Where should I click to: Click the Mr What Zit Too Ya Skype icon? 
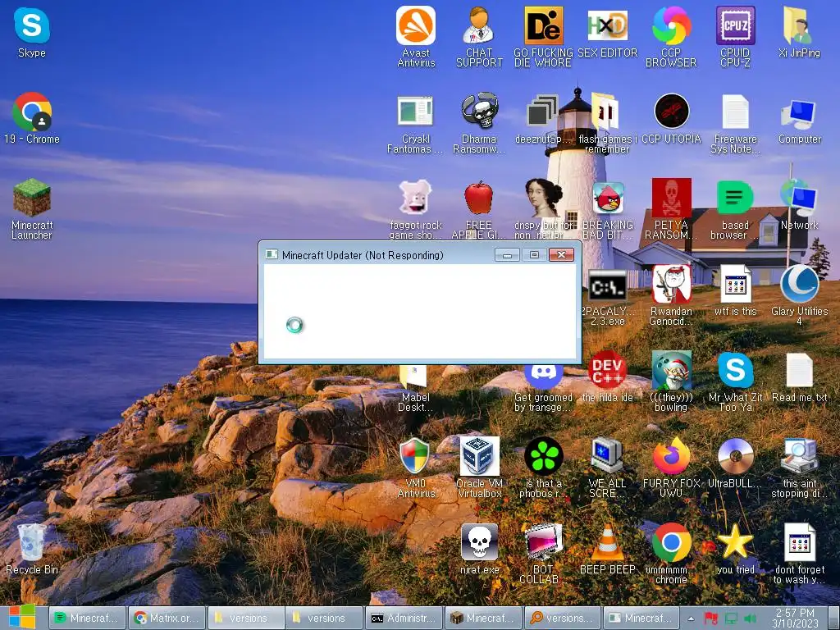tap(736, 381)
